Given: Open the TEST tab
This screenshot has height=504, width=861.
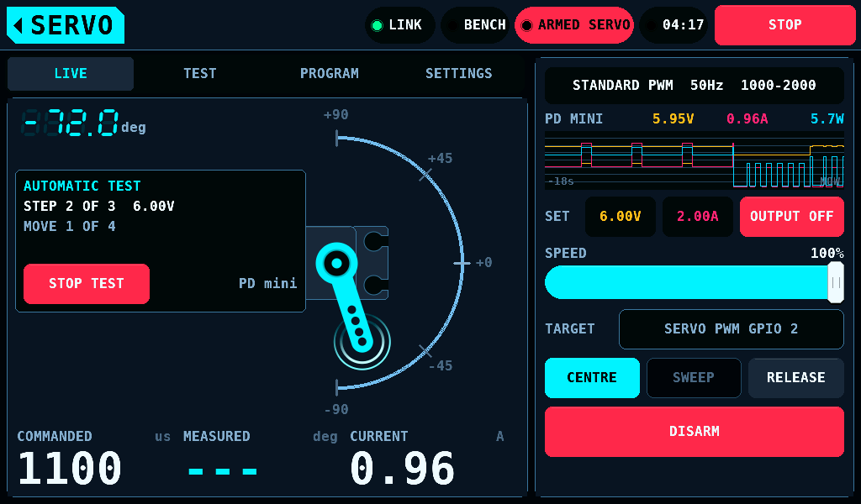Looking at the screenshot, I should click(x=200, y=73).
